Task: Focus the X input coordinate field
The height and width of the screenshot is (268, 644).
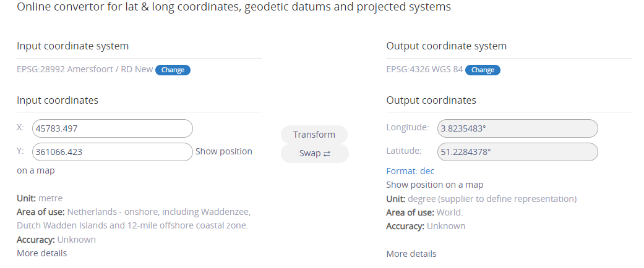Action: click(113, 128)
